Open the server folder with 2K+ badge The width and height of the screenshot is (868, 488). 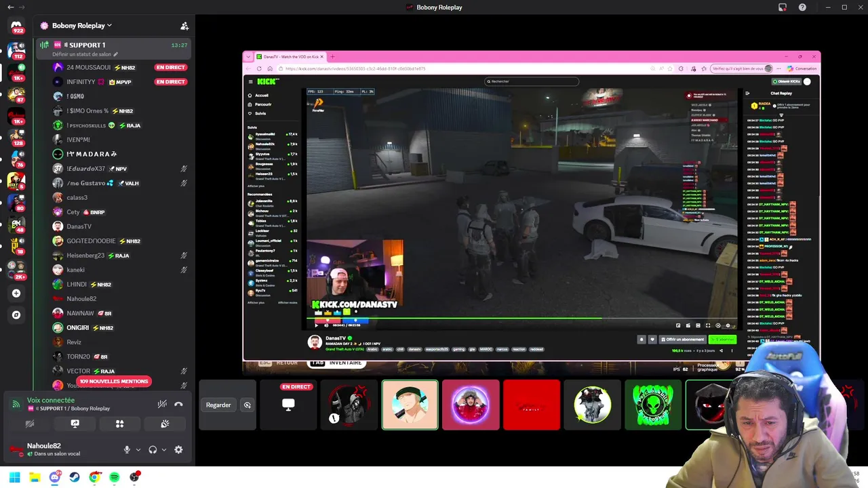pyautogui.click(x=16, y=270)
